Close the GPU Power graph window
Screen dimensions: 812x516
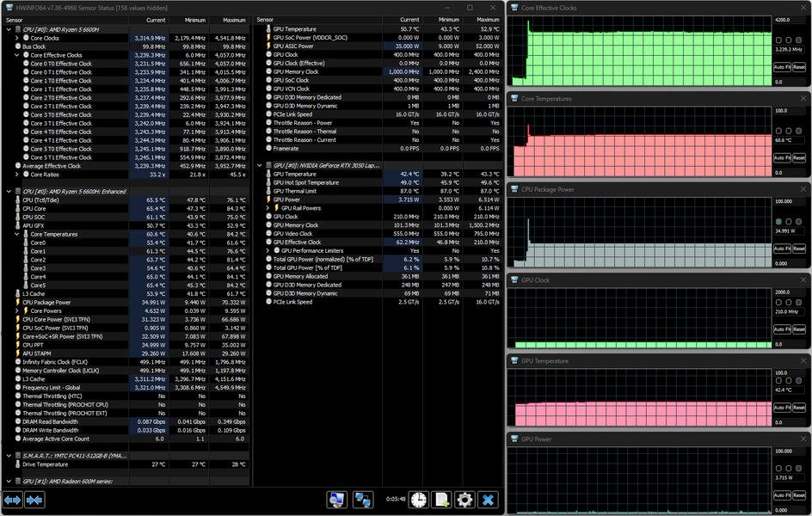[803, 439]
